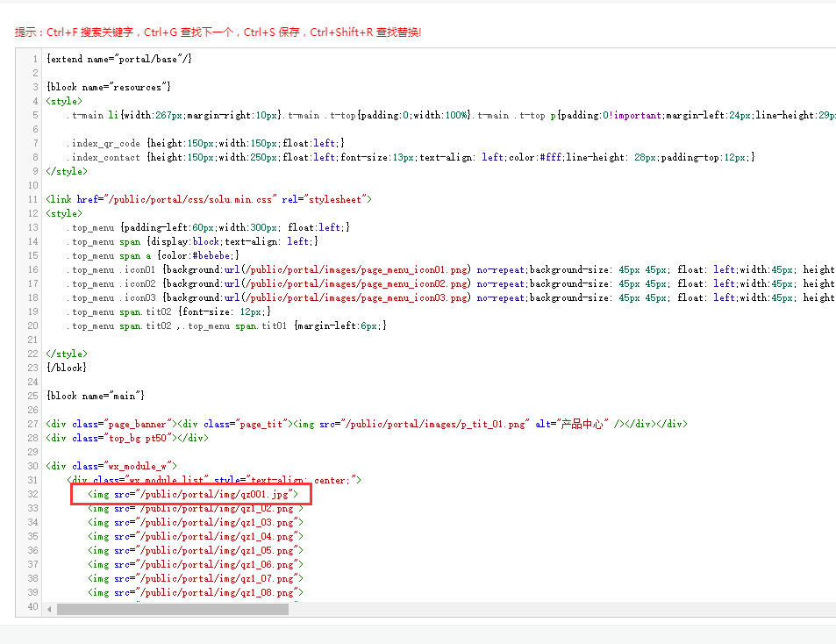Viewport: 836px width, 644px height.
Task: Click the qz1_02.png image tag line
Action: tap(195, 509)
